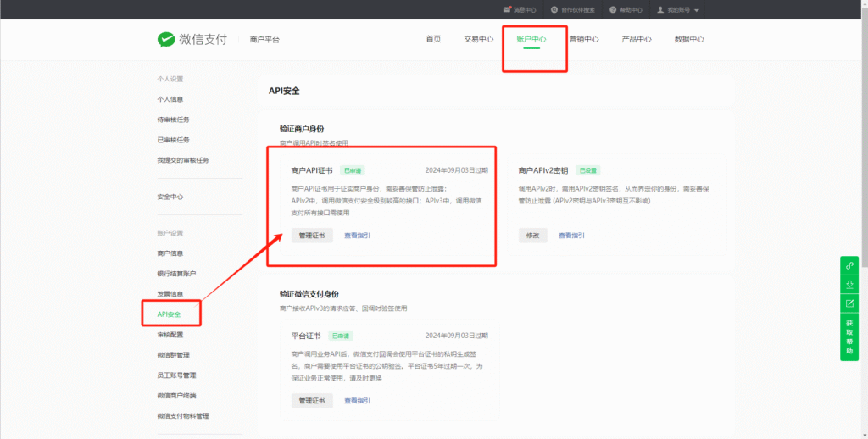This screenshot has width=868, height=439.
Task: Click the expiry date on 平台证书 card
Action: 457,336
